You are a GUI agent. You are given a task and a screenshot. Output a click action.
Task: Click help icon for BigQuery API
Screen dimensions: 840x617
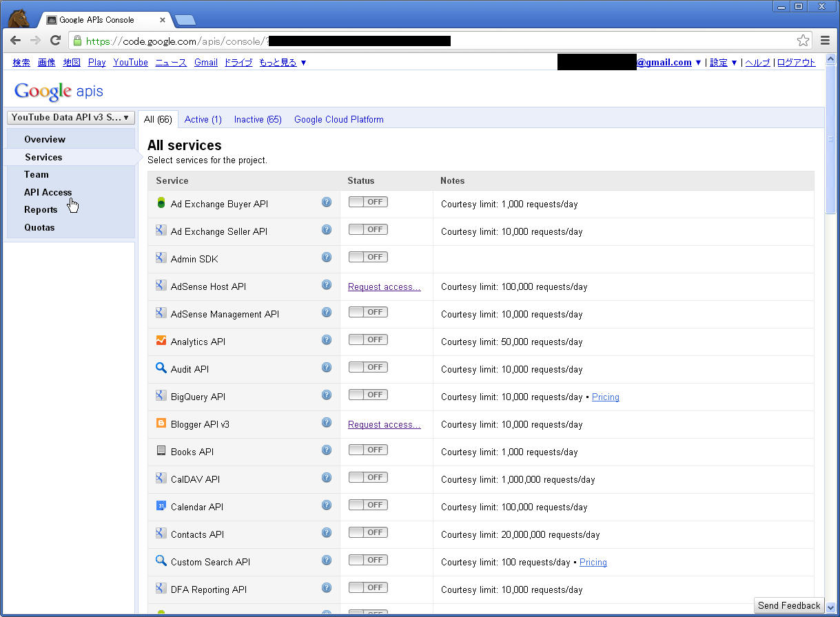tap(327, 395)
